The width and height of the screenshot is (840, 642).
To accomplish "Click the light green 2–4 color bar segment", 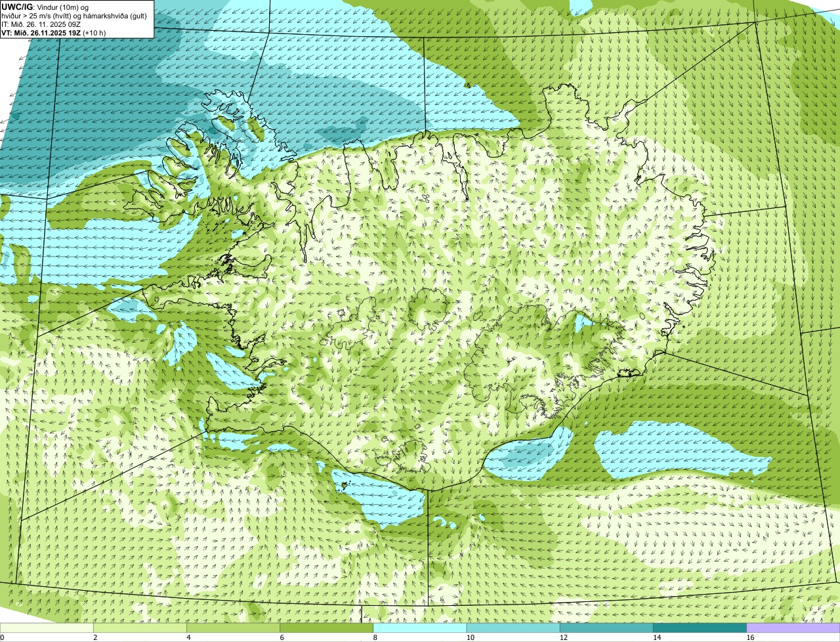I will [x=140, y=628].
